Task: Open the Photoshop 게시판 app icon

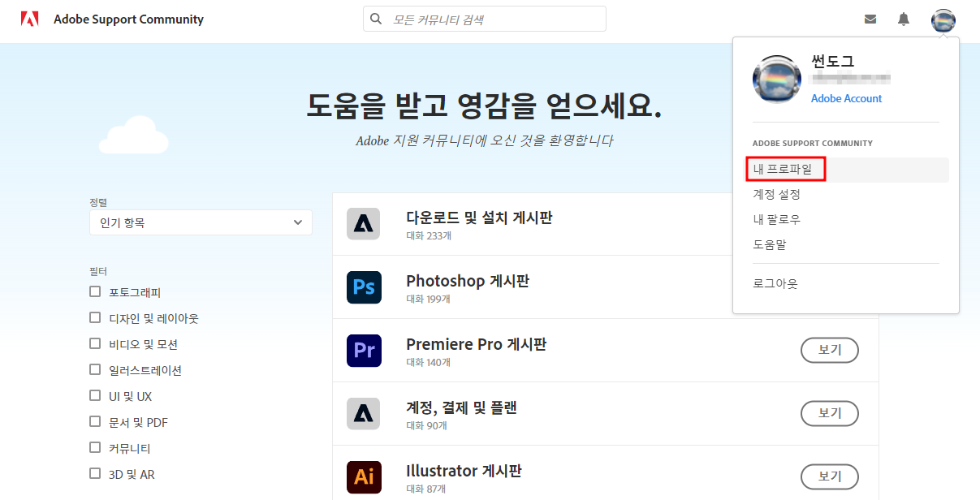Action: point(363,287)
